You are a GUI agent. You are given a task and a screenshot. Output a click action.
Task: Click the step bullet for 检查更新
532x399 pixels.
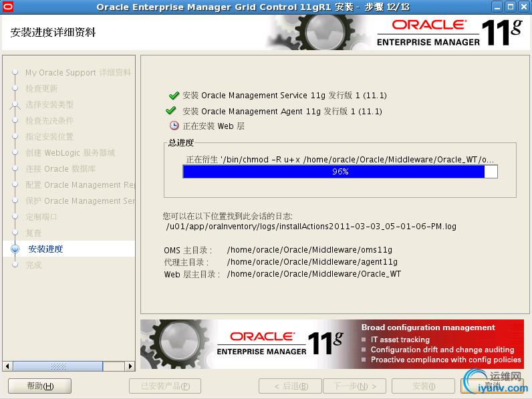tap(15, 88)
